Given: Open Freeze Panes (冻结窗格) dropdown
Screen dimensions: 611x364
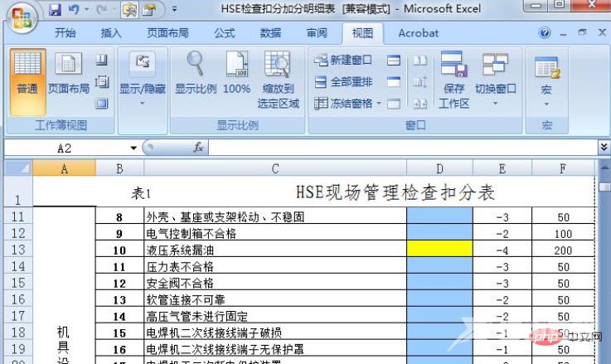Looking at the screenshot, I should pyautogui.click(x=347, y=104).
